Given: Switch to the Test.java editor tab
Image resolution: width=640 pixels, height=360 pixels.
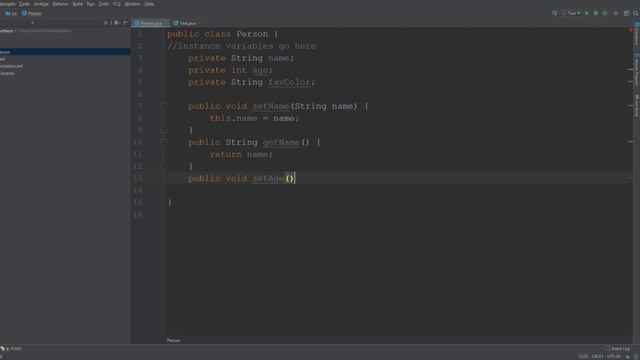Looking at the screenshot, I should [x=186, y=23].
